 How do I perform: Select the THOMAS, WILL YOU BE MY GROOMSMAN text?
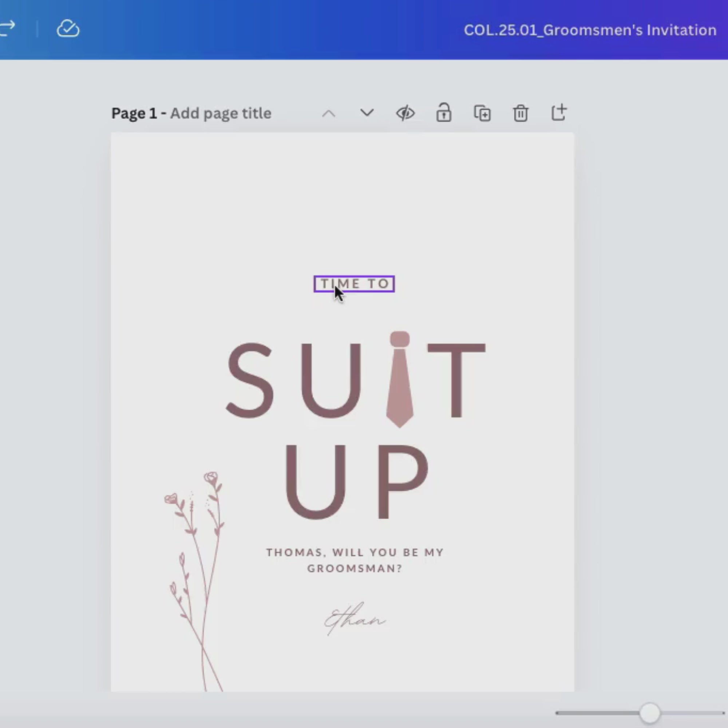[355, 560]
